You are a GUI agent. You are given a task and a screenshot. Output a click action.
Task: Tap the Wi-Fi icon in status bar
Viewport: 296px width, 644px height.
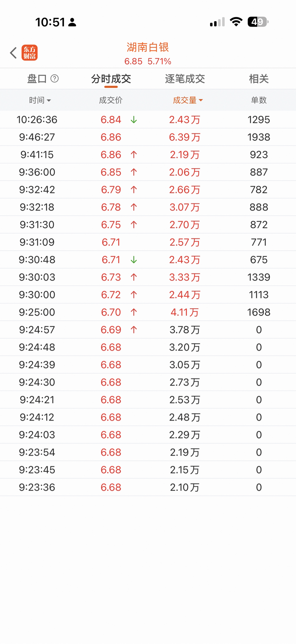click(x=236, y=22)
